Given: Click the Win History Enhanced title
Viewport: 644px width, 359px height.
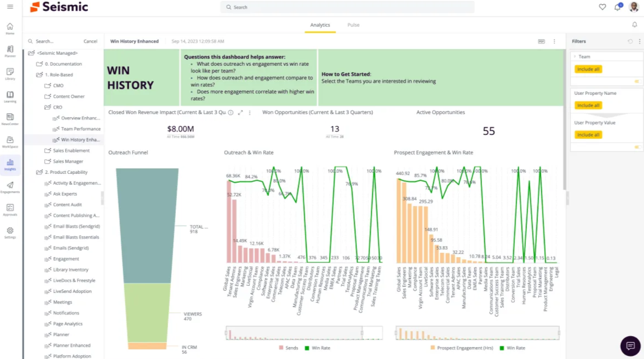Looking at the screenshot, I should pyautogui.click(x=134, y=41).
